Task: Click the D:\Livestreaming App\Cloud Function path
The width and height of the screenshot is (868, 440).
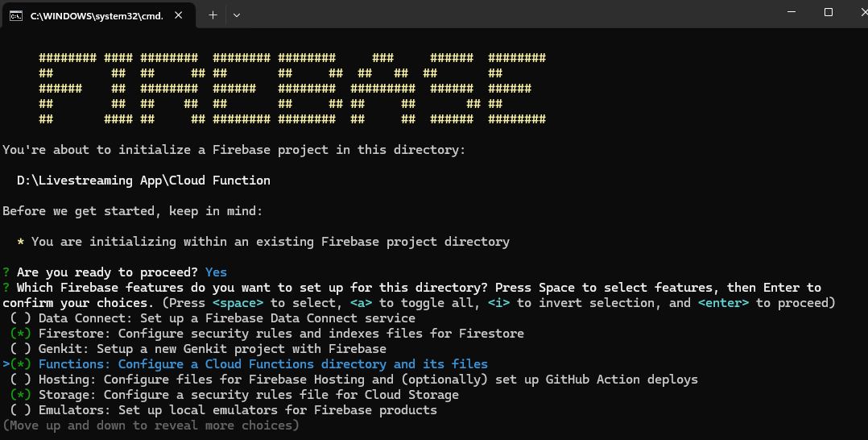Action: pyautogui.click(x=143, y=181)
